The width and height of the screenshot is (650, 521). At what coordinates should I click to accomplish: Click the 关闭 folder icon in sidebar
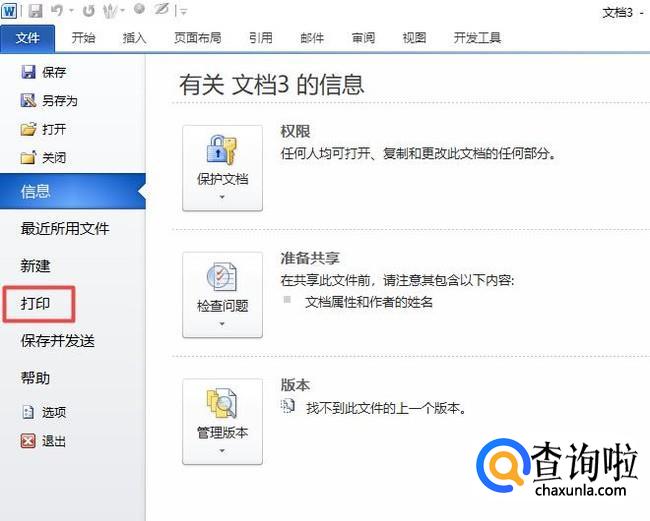point(28,158)
